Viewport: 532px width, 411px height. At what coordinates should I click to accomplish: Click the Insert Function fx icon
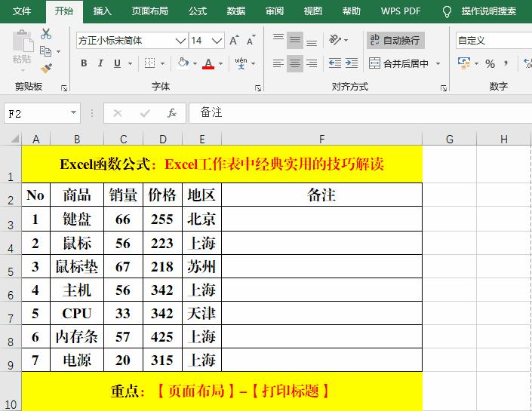click(x=172, y=113)
